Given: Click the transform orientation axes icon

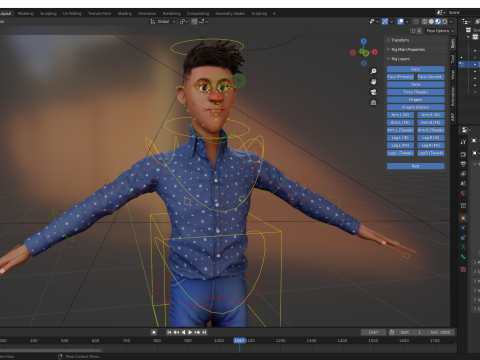Looking at the screenshot, I should 153,21.
